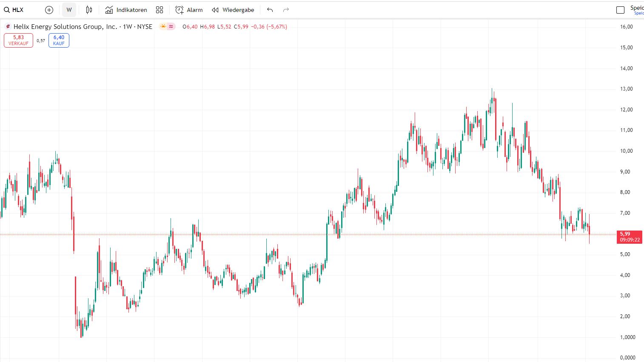The image size is (644, 362).
Task: Open the W timeframe interval dropdown
Action: pyautogui.click(x=69, y=10)
